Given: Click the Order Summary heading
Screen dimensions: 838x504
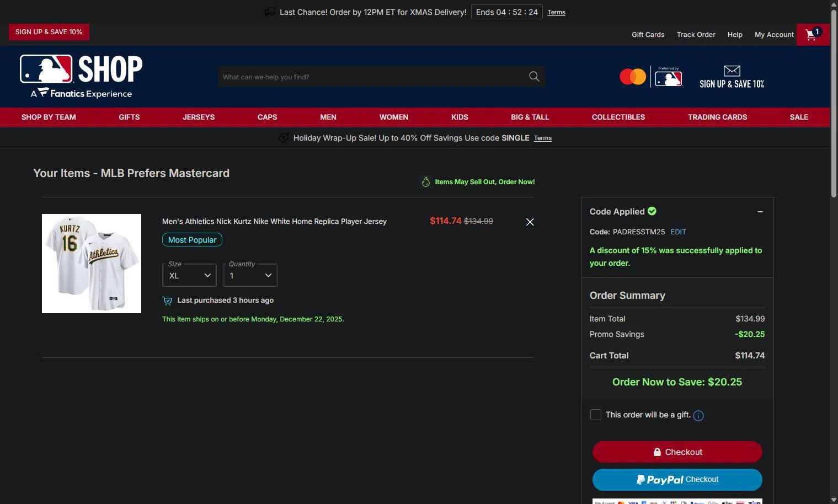Looking at the screenshot, I should click(x=627, y=295).
